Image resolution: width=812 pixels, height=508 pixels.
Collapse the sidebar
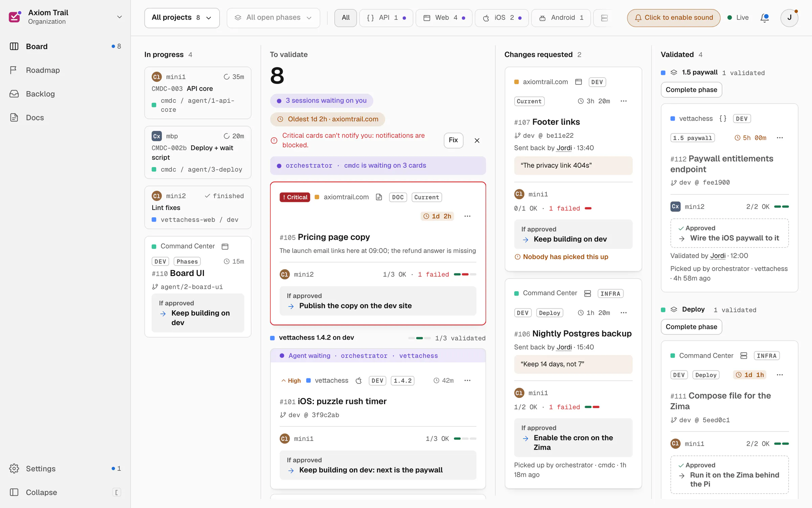click(x=65, y=492)
